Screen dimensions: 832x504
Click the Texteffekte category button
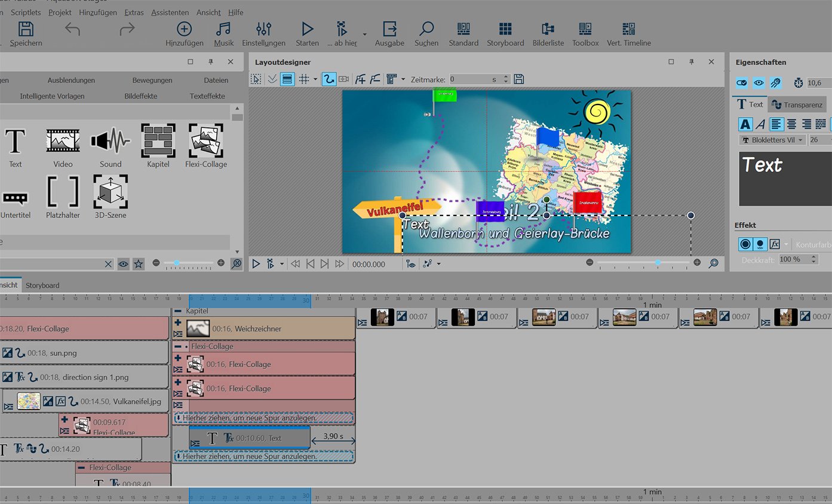pos(207,96)
